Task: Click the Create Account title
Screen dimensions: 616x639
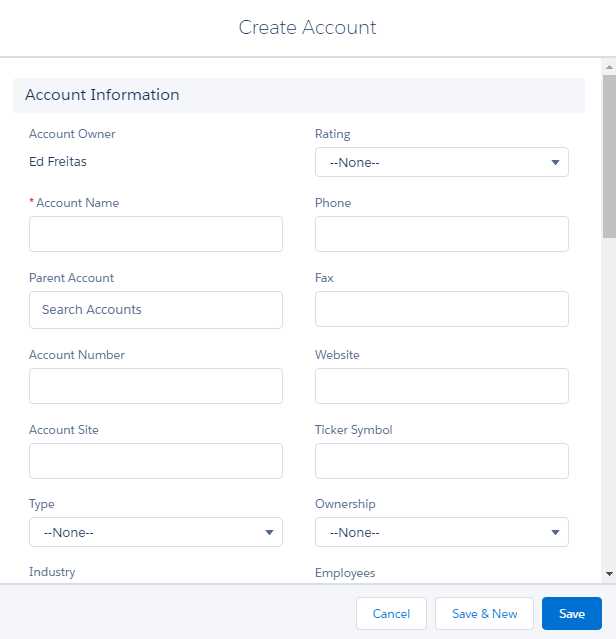Action: [x=307, y=27]
